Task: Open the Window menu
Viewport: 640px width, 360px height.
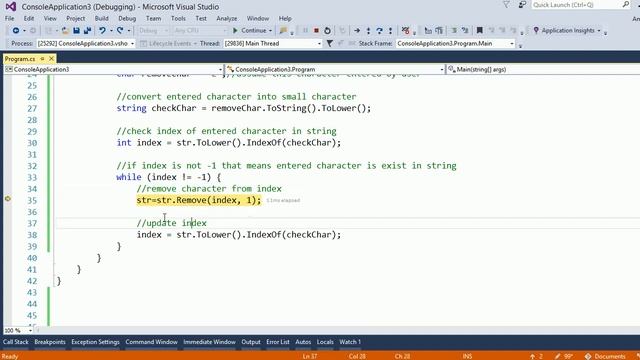Action: [258, 18]
